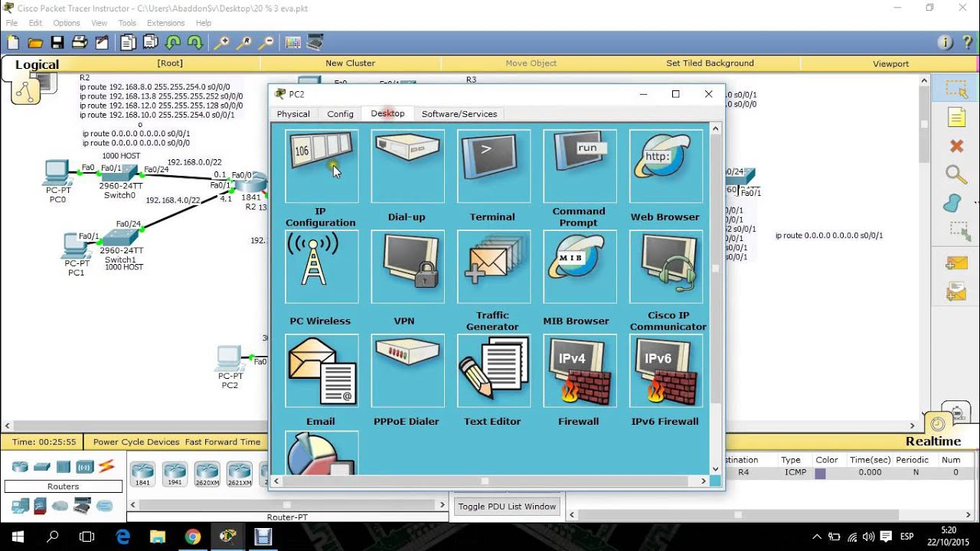
Task: Open the Drawing Palette icon
Action: [x=292, y=43]
